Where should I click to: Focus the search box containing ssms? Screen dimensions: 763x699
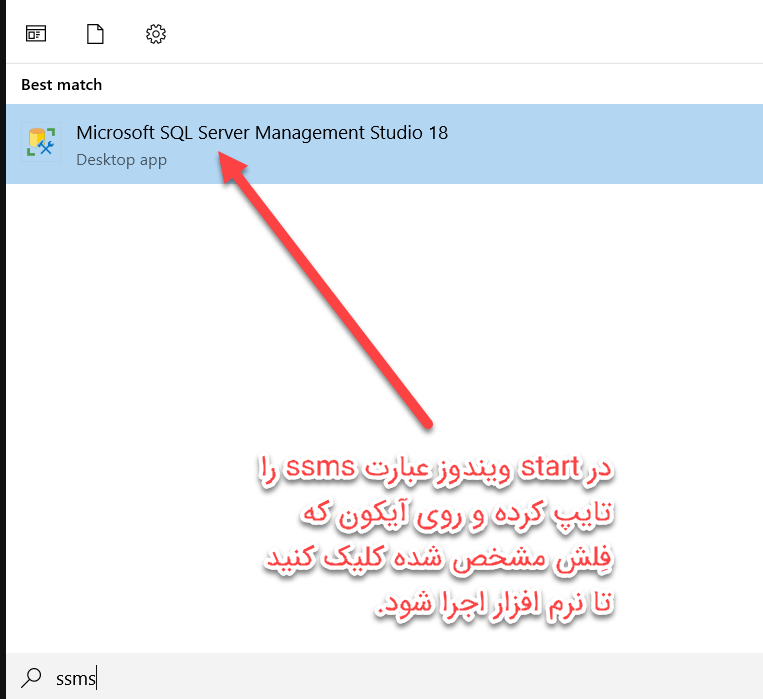[384, 677]
